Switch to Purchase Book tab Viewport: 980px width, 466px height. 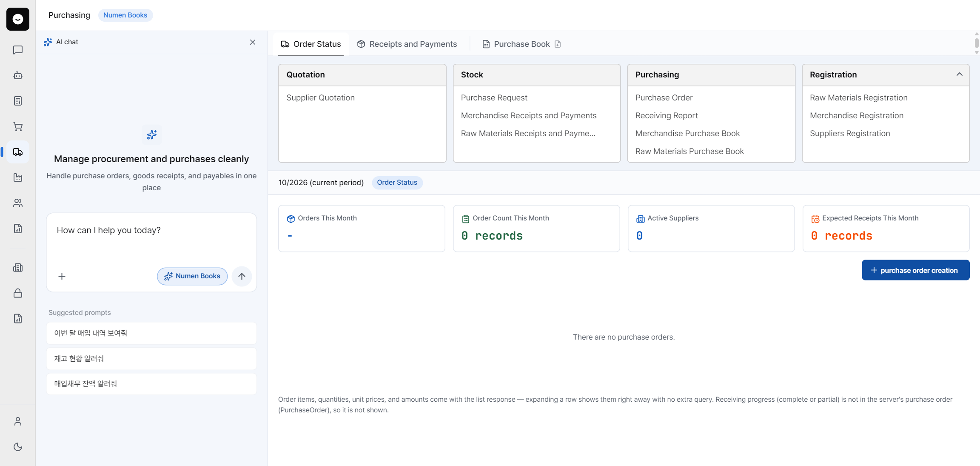(516, 44)
